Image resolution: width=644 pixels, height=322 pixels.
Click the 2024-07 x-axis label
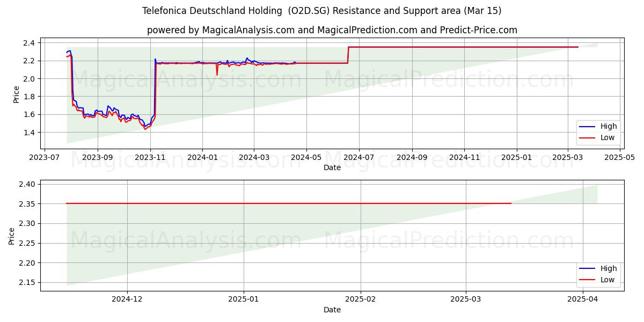point(358,158)
